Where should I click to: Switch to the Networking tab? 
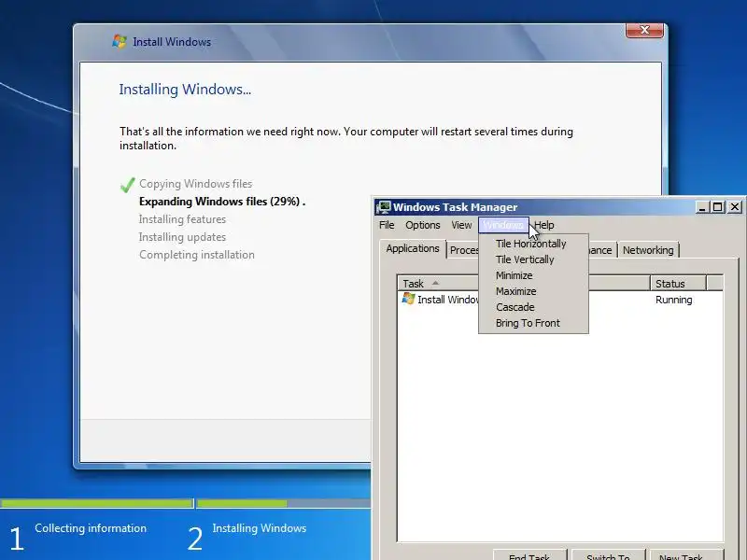pos(648,250)
